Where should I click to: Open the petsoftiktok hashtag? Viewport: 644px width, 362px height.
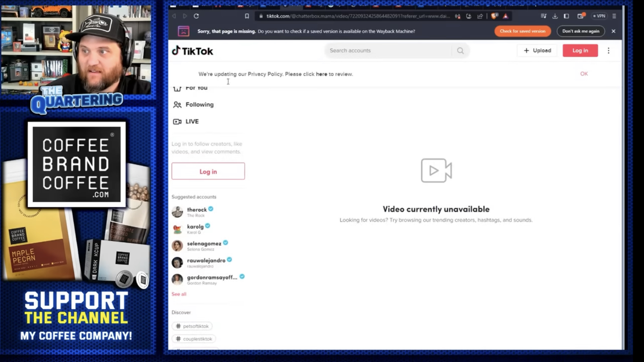click(192, 326)
